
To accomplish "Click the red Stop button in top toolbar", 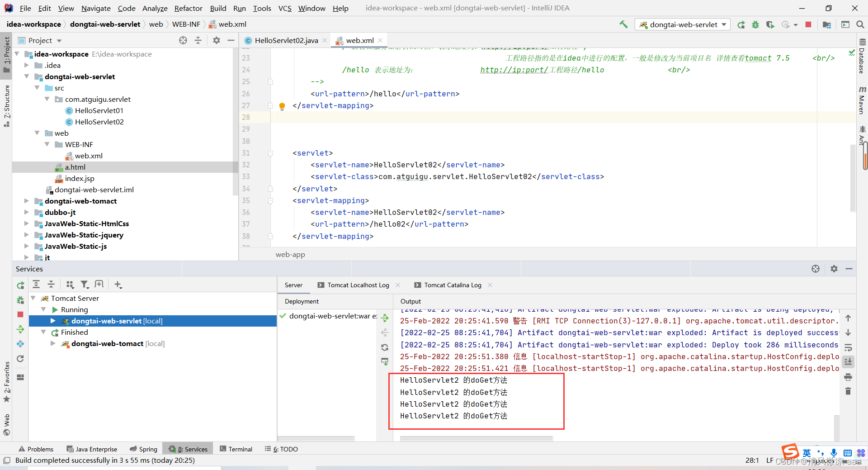I will click(x=808, y=24).
